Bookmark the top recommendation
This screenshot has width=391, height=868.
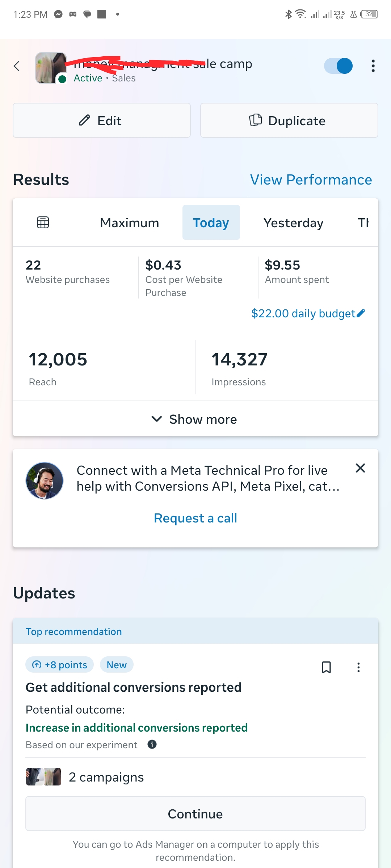pyautogui.click(x=326, y=667)
